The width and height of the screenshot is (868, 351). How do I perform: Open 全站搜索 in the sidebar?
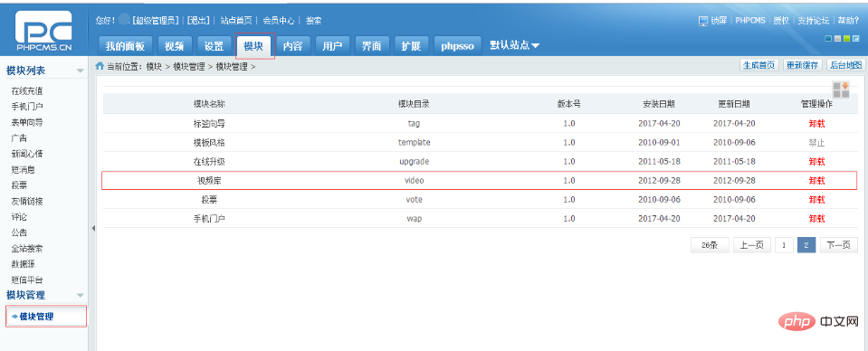click(x=27, y=248)
